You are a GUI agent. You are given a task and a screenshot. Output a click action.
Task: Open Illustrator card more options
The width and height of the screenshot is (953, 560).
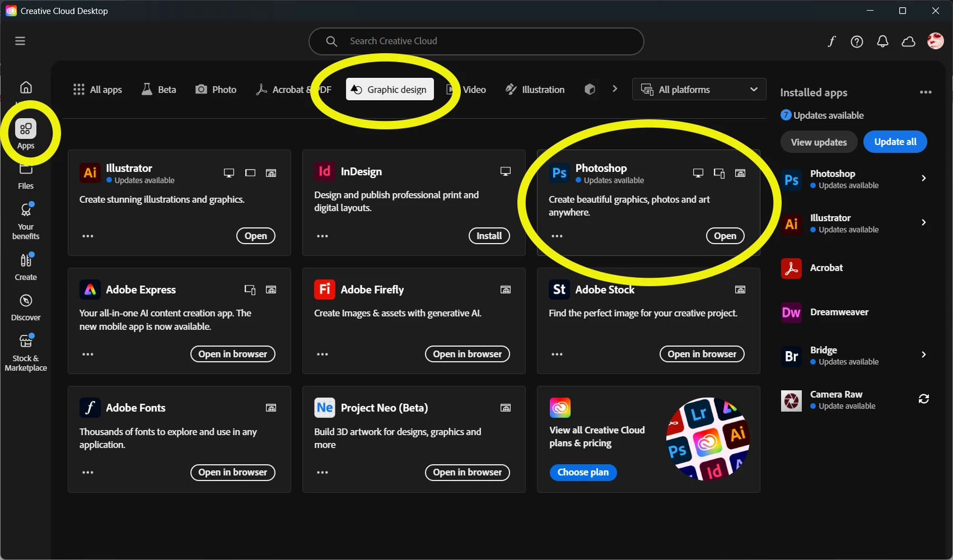[88, 236]
